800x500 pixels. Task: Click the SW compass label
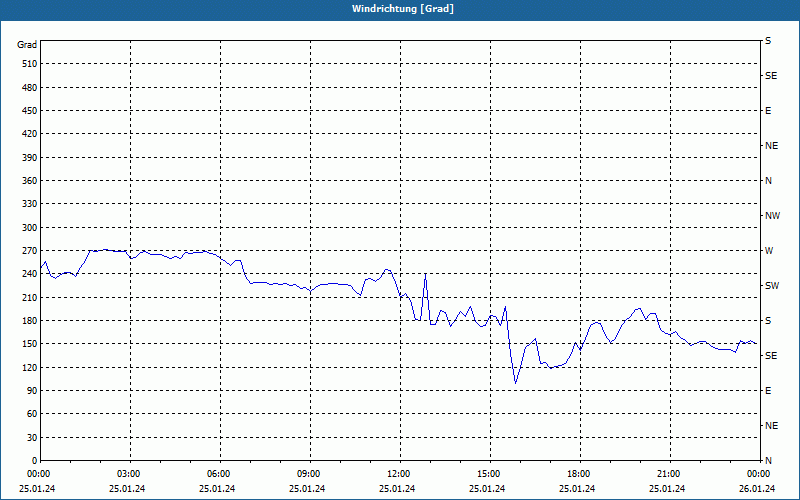point(772,286)
